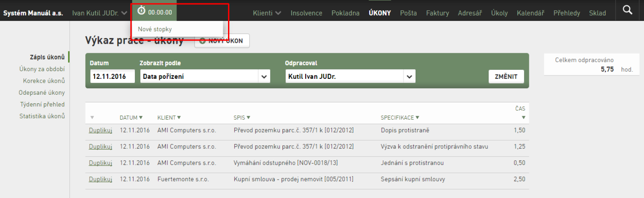
Task: Click the Změnit button
Action: (x=506, y=77)
